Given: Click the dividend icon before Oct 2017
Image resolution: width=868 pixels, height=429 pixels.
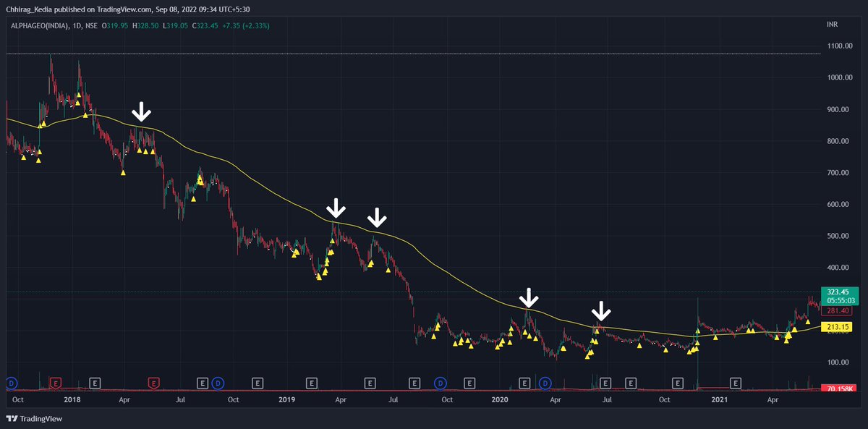Looking at the screenshot, I should point(12,383).
